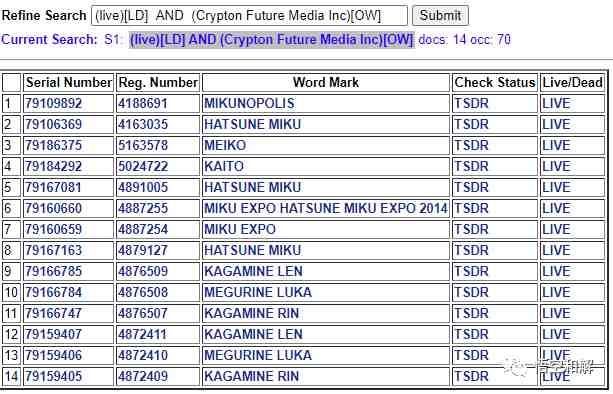613x394 pixels.
Task: Open serial number 79167081
Action: pyautogui.click(x=54, y=188)
